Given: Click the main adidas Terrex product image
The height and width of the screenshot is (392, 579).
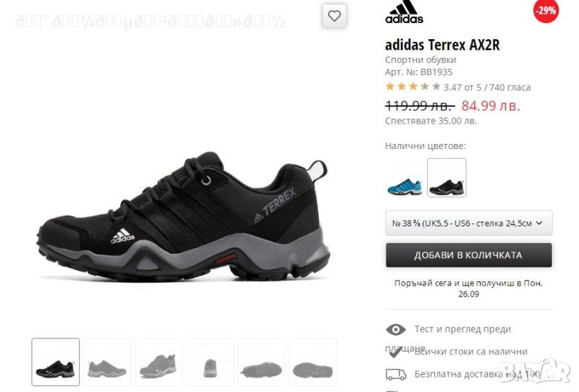Looking at the screenshot, I should (184, 216).
